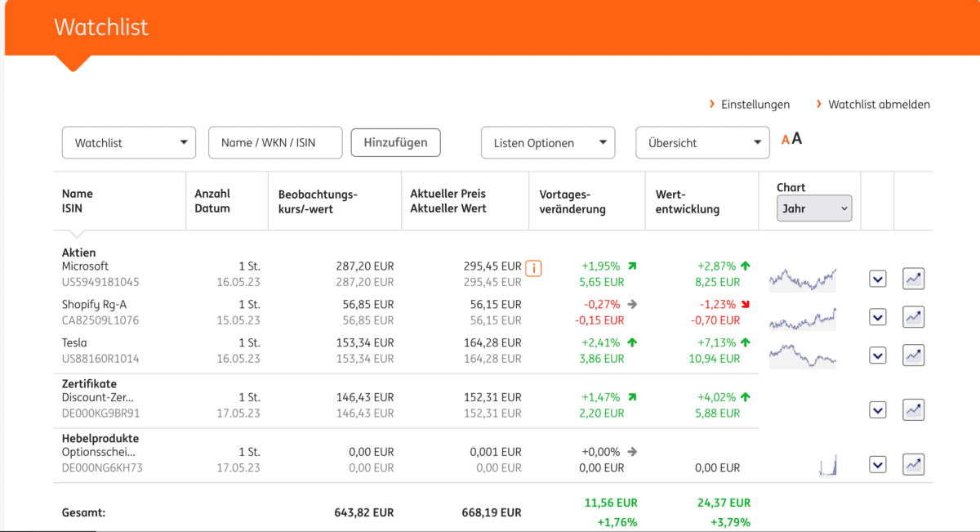Open the Einstellungen link

(755, 104)
